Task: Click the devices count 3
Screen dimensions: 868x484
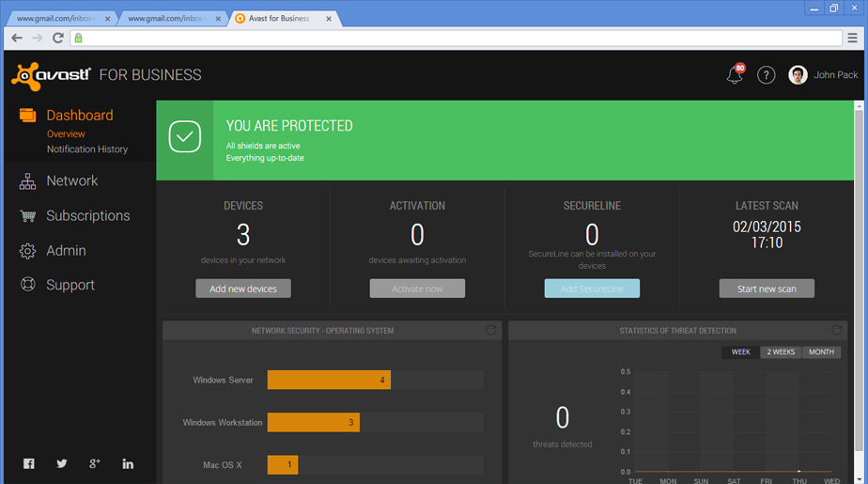Action: pos(243,234)
